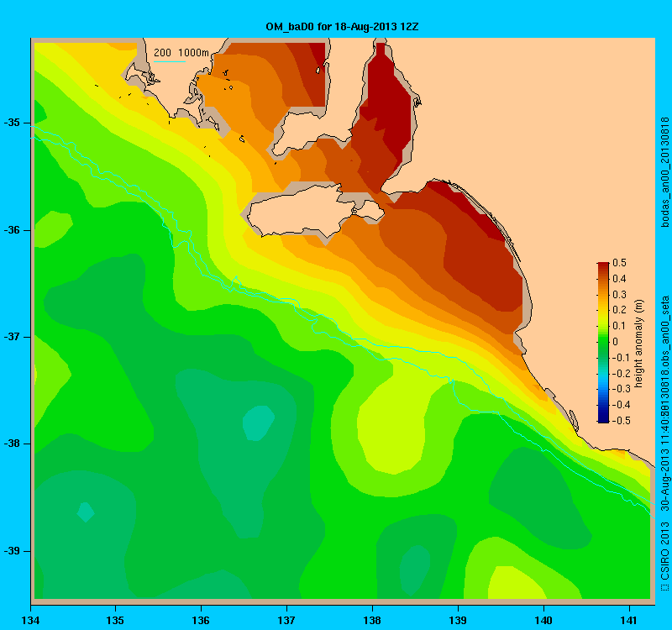Click latitude axis label -35

coord(12,123)
